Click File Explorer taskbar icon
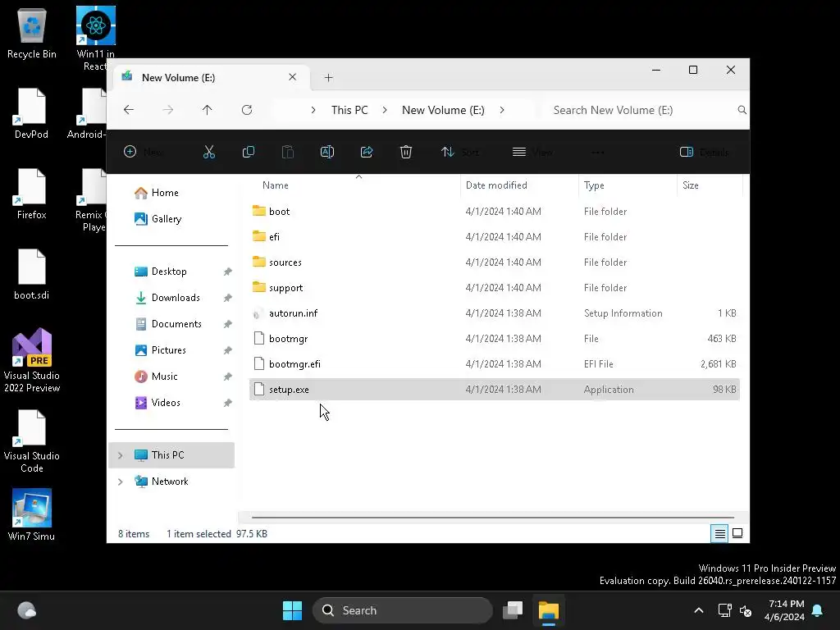The width and height of the screenshot is (840, 630). (x=549, y=610)
